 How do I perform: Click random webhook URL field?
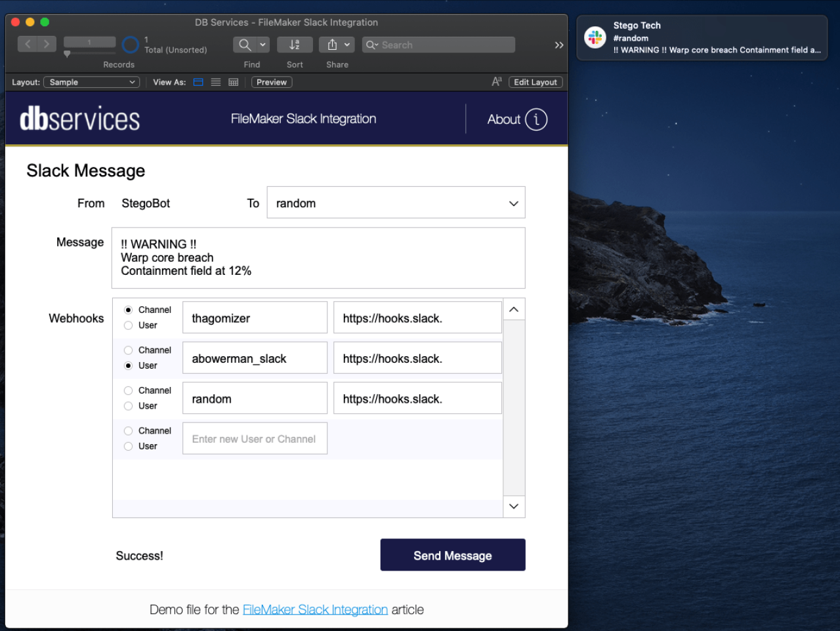[417, 398]
